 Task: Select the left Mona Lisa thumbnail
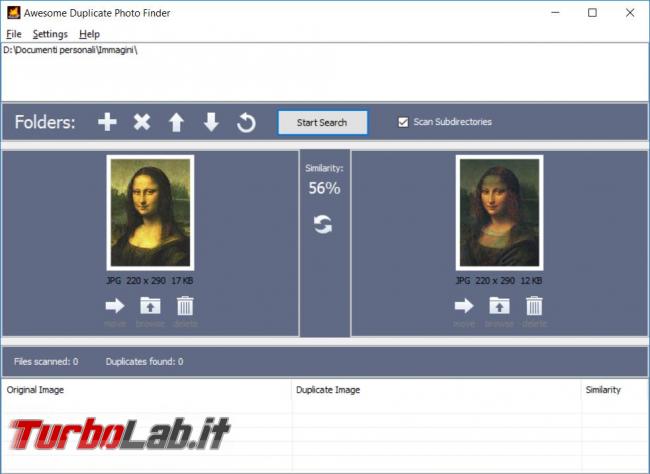[150, 213]
